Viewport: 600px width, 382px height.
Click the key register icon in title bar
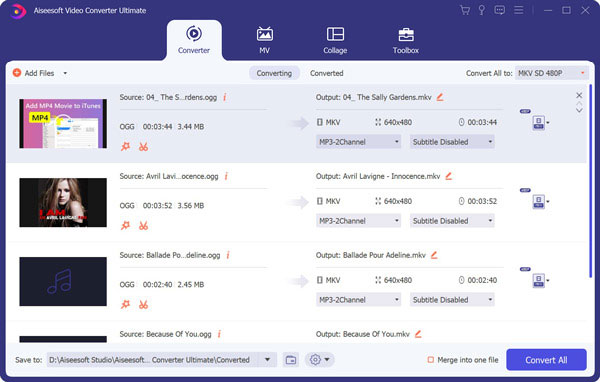(482, 10)
